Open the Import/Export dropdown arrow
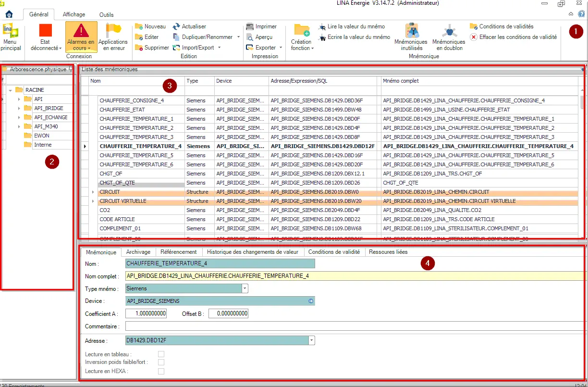This screenshot has width=588, height=387. tap(219, 48)
